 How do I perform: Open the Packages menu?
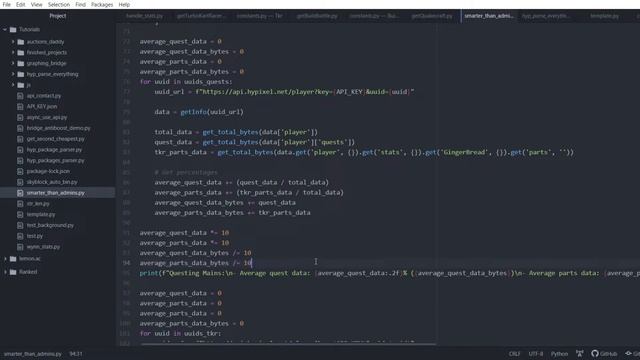point(102,4)
